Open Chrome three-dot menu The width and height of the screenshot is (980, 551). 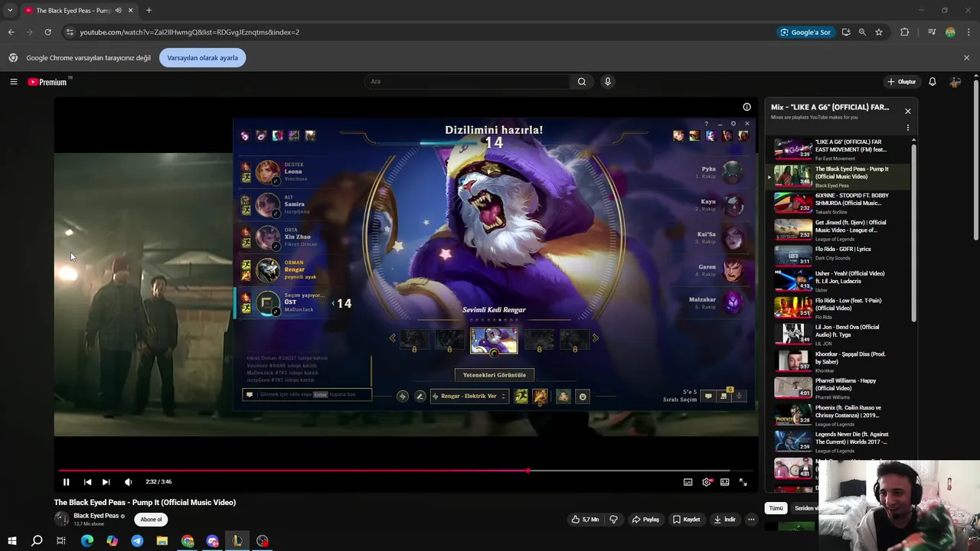[x=969, y=32]
